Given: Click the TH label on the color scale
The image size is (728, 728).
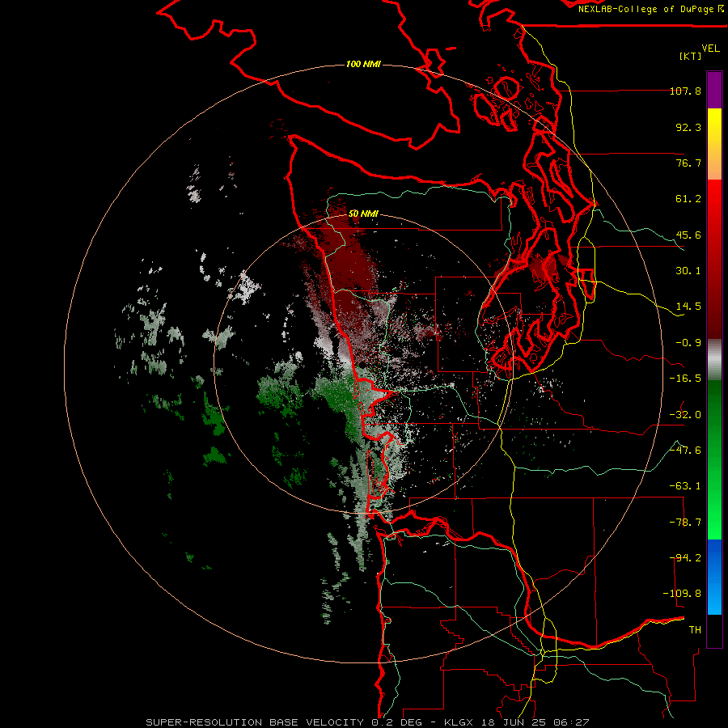Looking at the screenshot, I should click(x=695, y=630).
